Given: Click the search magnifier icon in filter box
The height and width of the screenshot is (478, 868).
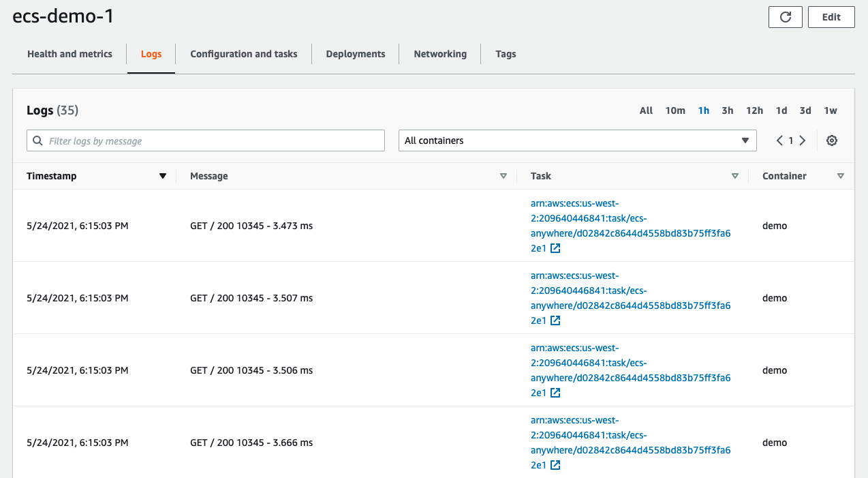Looking at the screenshot, I should point(38,140).
